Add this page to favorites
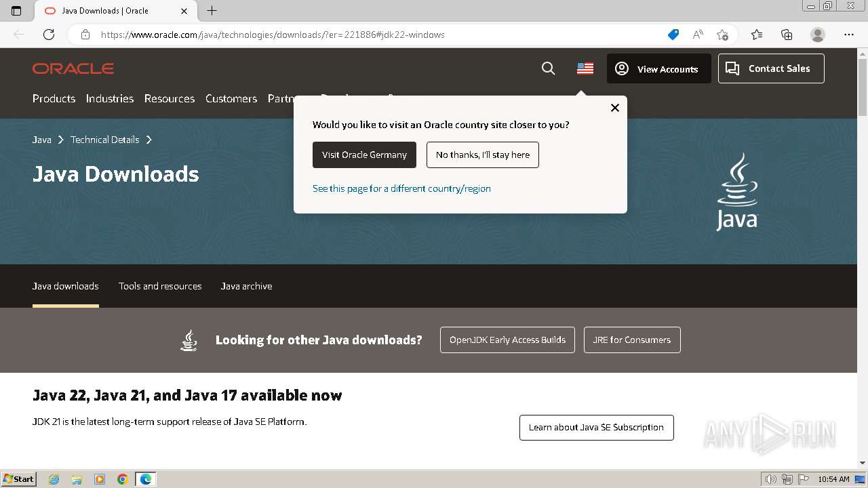Screen dimensions: 868x488 click(x=722, y=35)
